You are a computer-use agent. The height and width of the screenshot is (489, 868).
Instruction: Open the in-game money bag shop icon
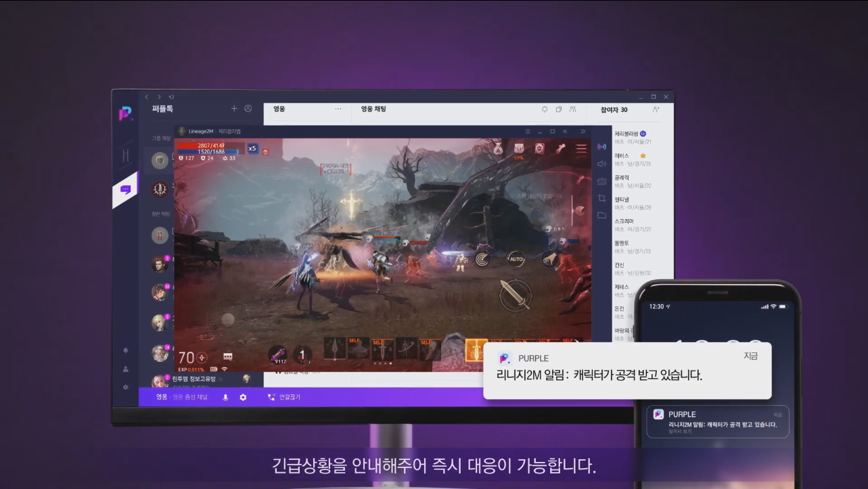498,148
